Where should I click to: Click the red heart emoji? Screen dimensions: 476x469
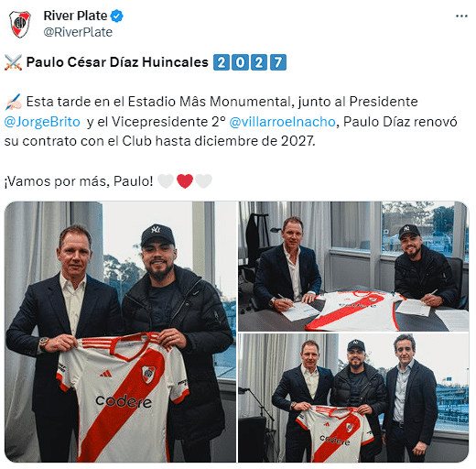185,181
